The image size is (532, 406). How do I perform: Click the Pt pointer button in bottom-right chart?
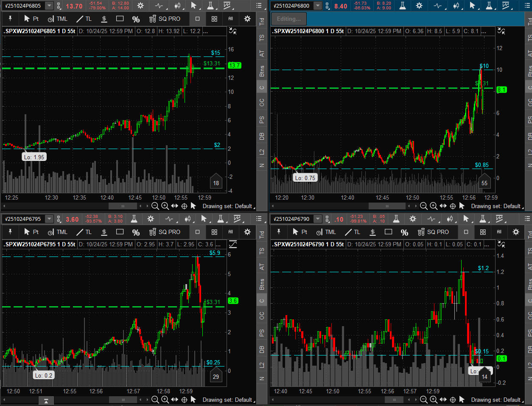(300, 232)
